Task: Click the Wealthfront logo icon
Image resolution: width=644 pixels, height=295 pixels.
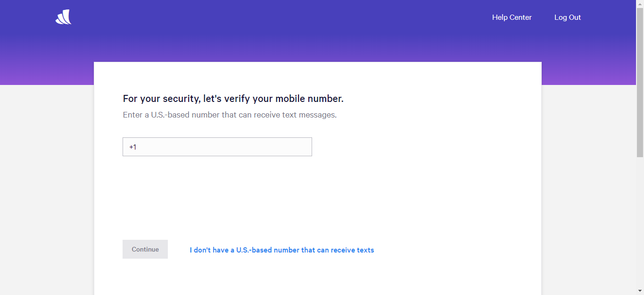Action: 63,17
